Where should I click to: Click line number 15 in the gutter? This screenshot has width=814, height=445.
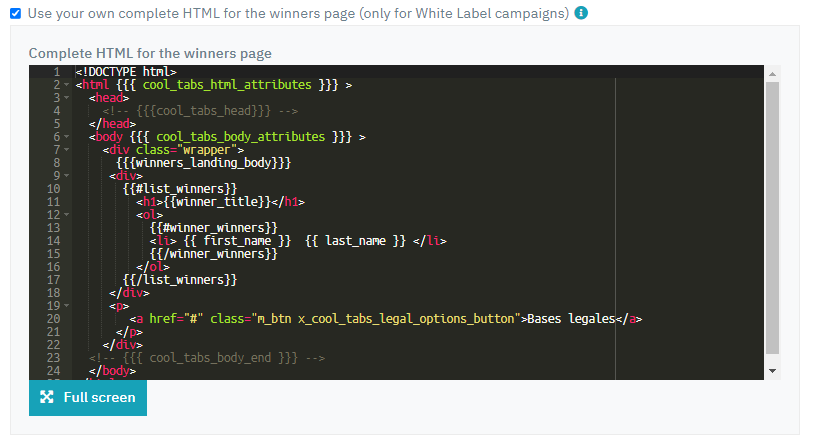[54, 254]
